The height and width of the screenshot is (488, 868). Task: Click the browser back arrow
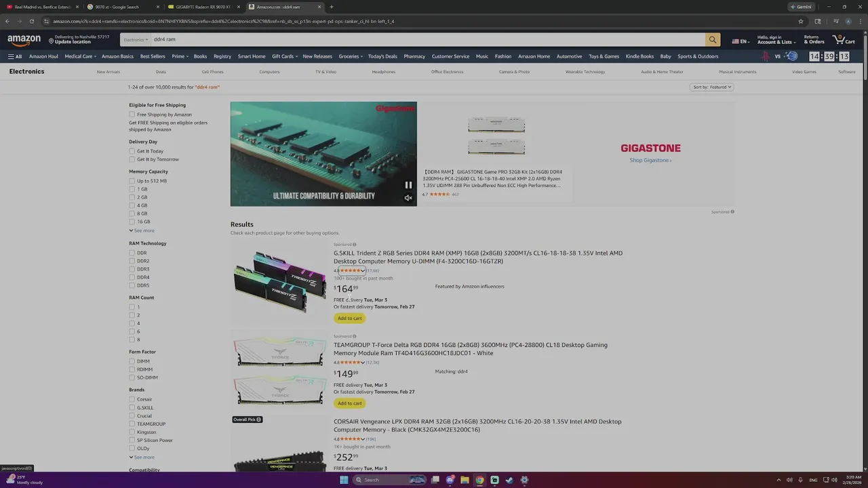click(7, 21)
